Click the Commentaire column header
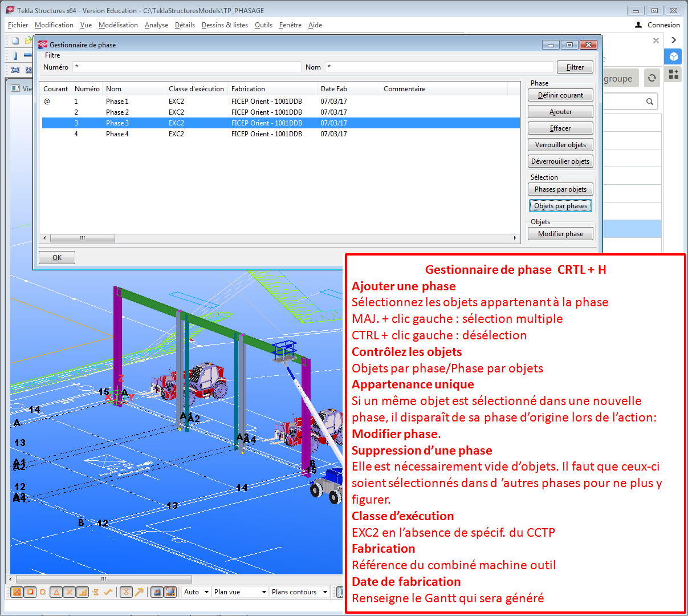Viewport: 688px width, 616px height. click(444, 89)
